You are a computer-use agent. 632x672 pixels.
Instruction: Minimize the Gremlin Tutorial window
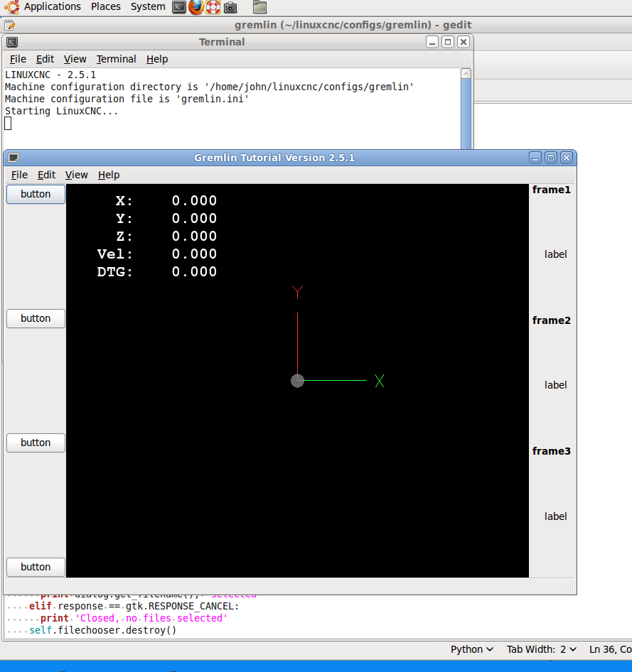pos(535,158)
